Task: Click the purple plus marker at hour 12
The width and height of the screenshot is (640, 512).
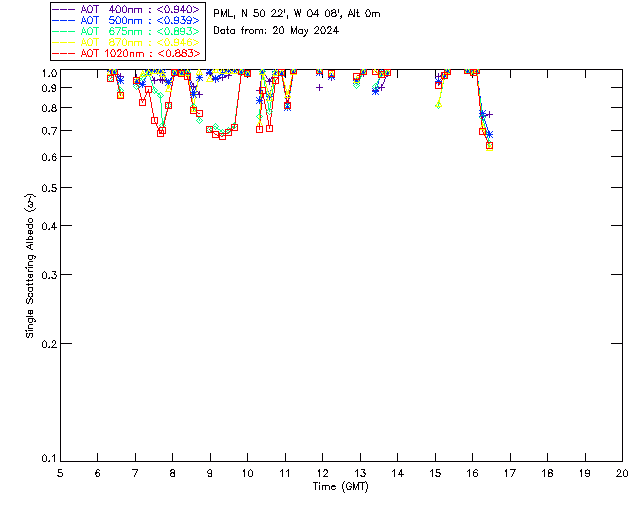Action: [320, 87]
